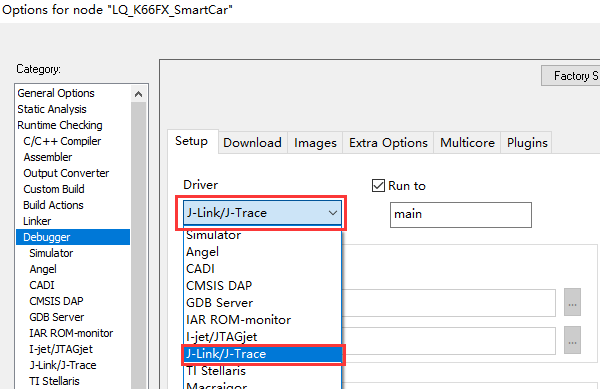Select CMSIS DAP in category list
The height and width of the screenshot is (389, 600).
[x=56, y=301]
